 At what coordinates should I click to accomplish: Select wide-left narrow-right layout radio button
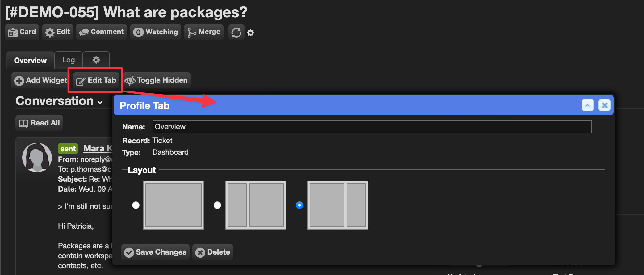pyautogui.click(x=299, y=205)
